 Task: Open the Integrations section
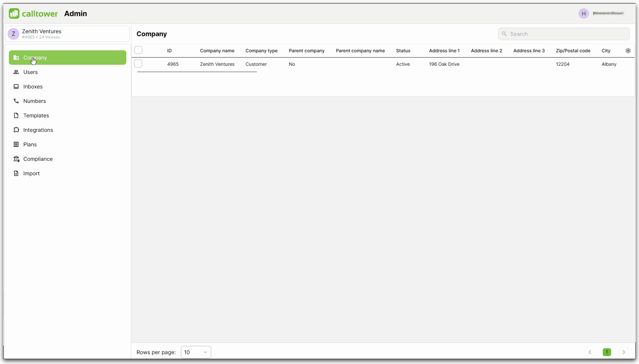coord(38,130)
